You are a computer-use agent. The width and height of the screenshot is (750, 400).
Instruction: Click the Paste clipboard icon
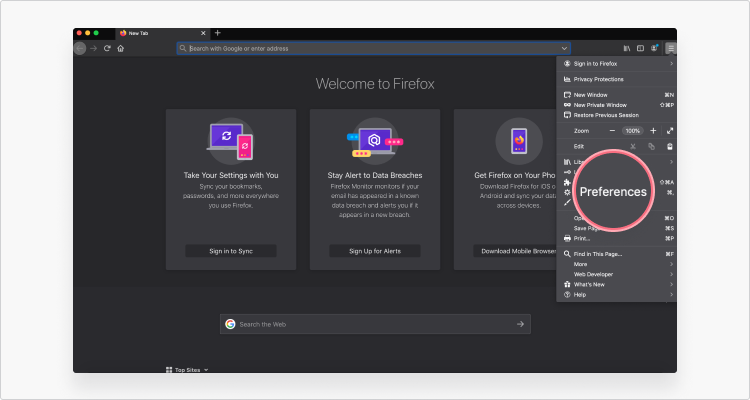(x=670, y=146)
